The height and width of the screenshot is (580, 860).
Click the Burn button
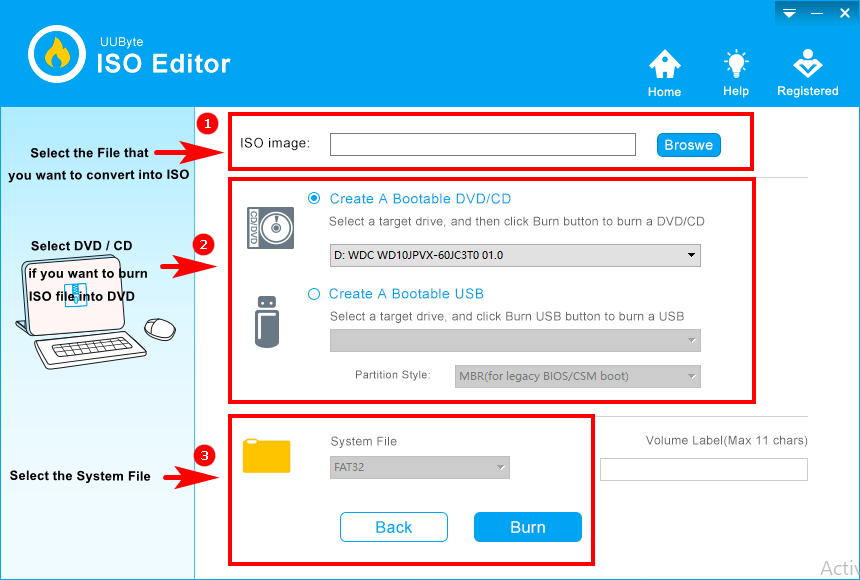[x=528, y=527]
